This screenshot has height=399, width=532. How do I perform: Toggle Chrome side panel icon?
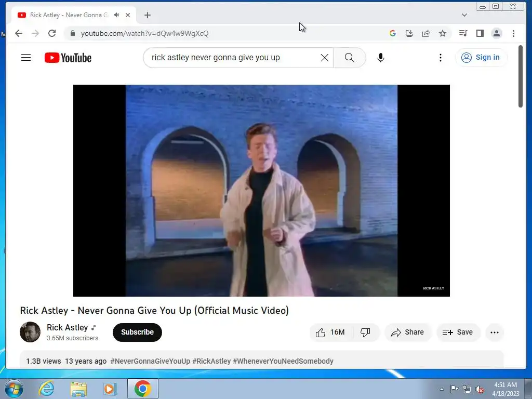[480, 33]
